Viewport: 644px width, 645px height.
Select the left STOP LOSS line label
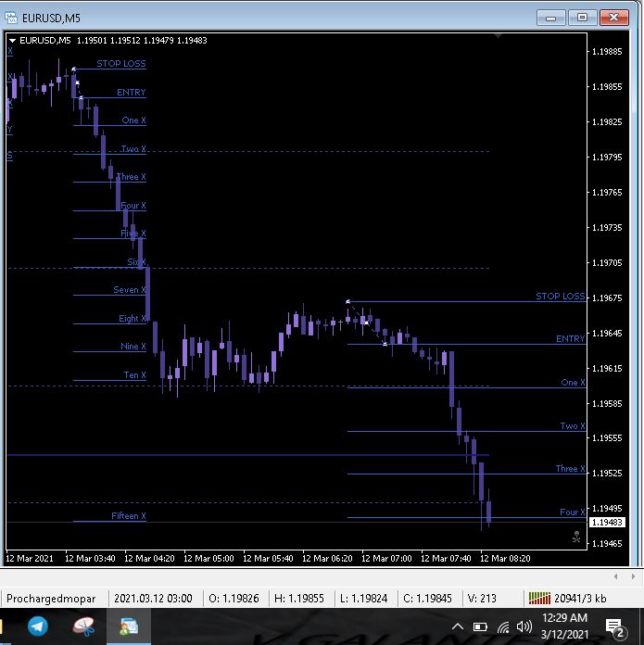point(120,63)
